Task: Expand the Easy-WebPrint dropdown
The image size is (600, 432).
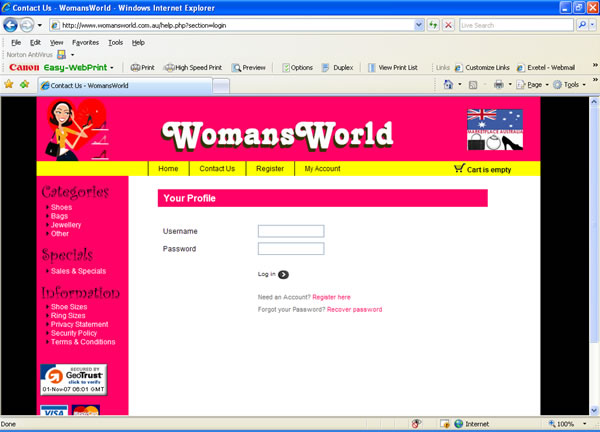Action: 112,67
